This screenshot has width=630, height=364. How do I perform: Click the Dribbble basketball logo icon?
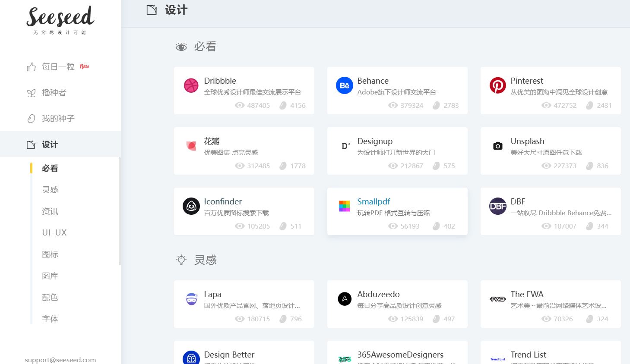tap(191, 85)
